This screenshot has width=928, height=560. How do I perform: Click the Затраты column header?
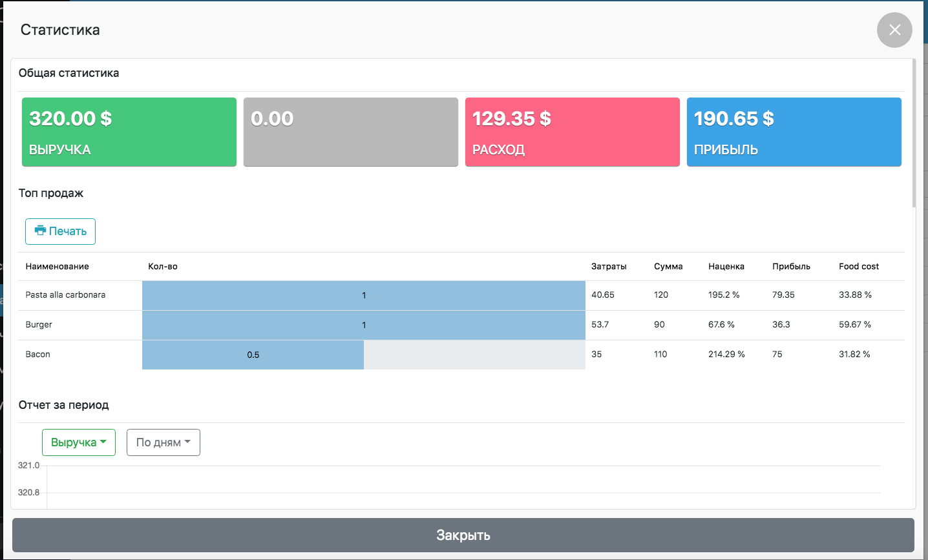pos(609,266)
